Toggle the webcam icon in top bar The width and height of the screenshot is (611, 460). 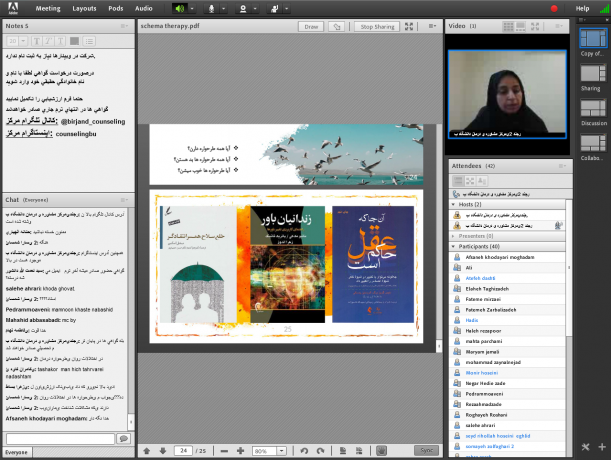point(243,8)
